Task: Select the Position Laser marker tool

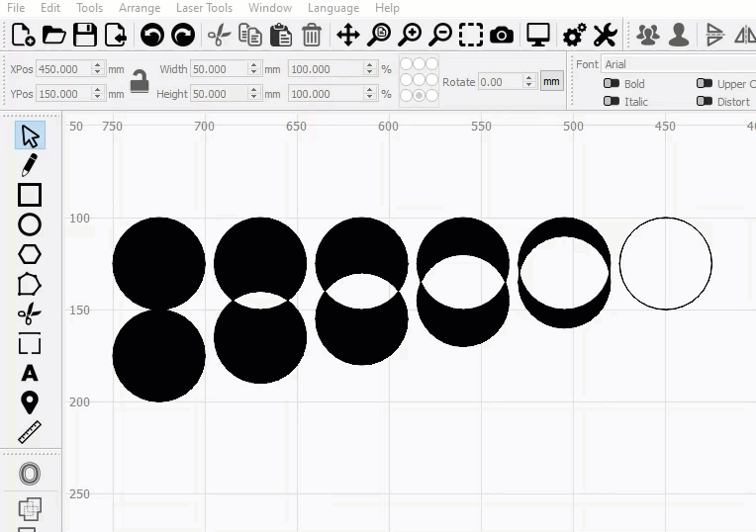Action: tap(30, 402)
